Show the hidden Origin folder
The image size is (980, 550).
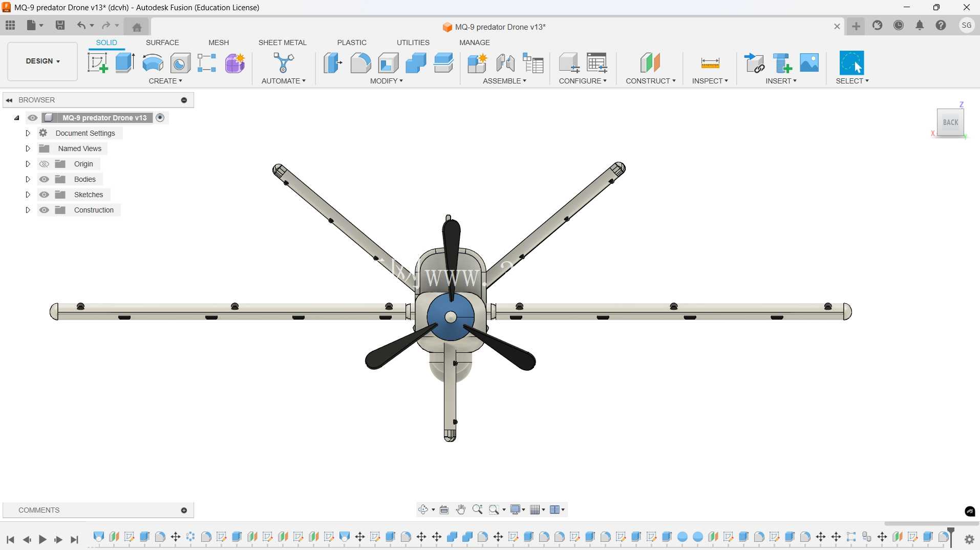coord(45,164)
